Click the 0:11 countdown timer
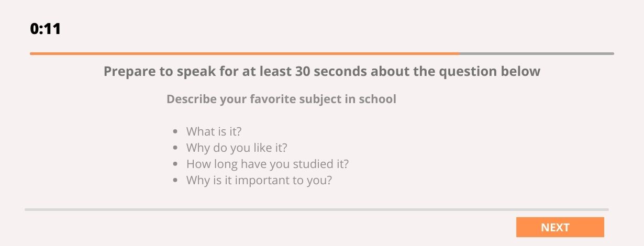Screen dimensions: 644x246 pyautogui.click(x=46, y=29)
